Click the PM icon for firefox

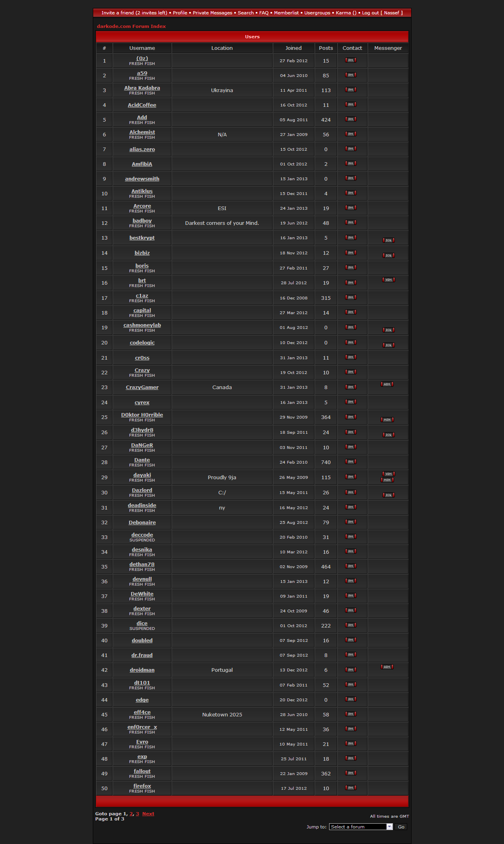(x=350, y=788)
